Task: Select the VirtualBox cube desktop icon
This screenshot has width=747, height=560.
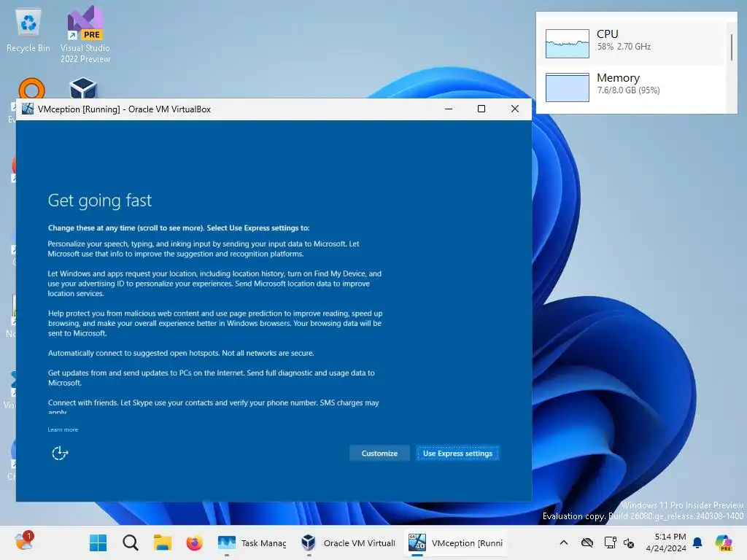Action: pos(83,88)
